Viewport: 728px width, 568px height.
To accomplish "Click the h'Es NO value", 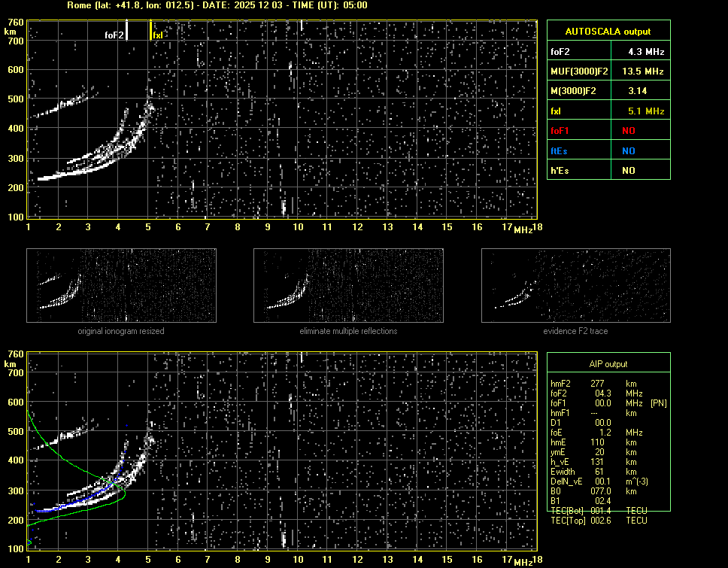I will tap(628, 171).
